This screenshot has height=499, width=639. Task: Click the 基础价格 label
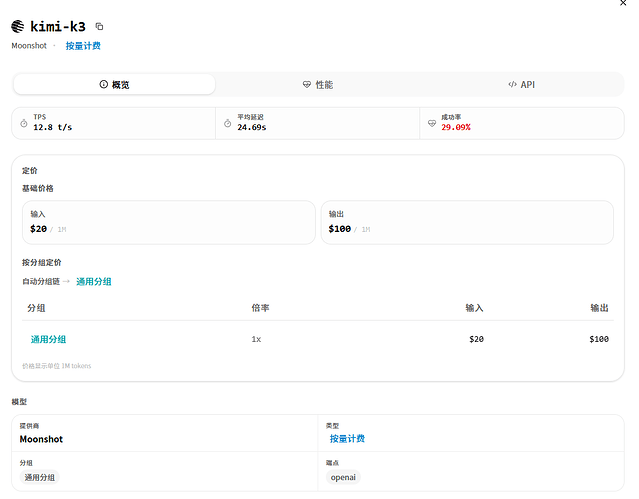pos(37,188)
